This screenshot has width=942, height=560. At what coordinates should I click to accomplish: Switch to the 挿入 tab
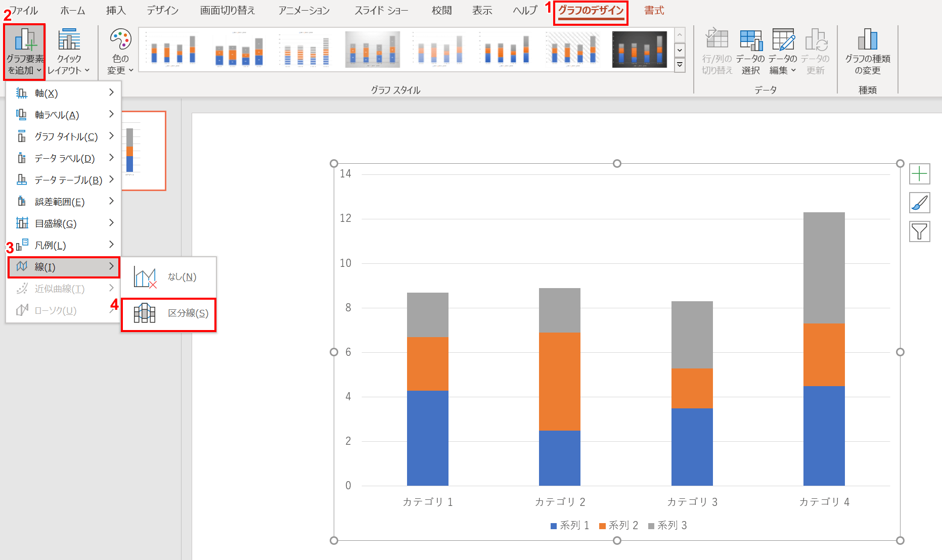click(116, 11)
